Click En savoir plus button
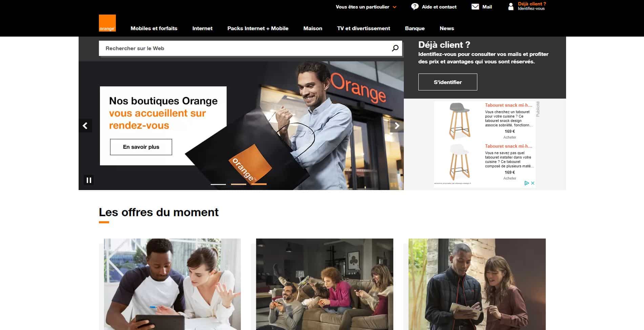644x330 pixels. [141, 147]
